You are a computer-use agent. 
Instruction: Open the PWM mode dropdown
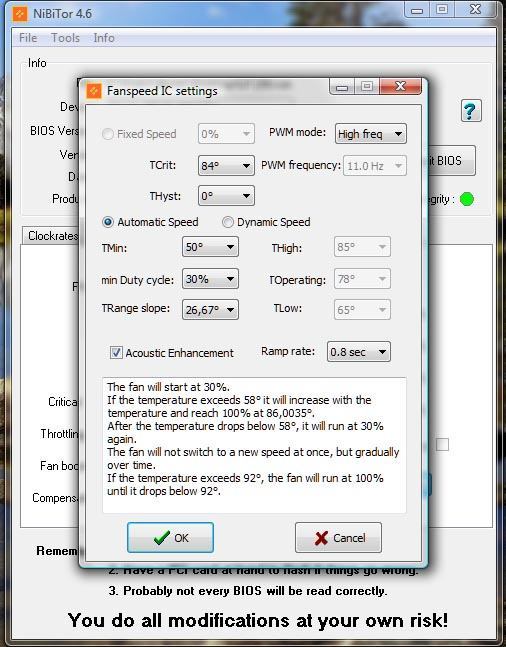click(x=371, y=134)
